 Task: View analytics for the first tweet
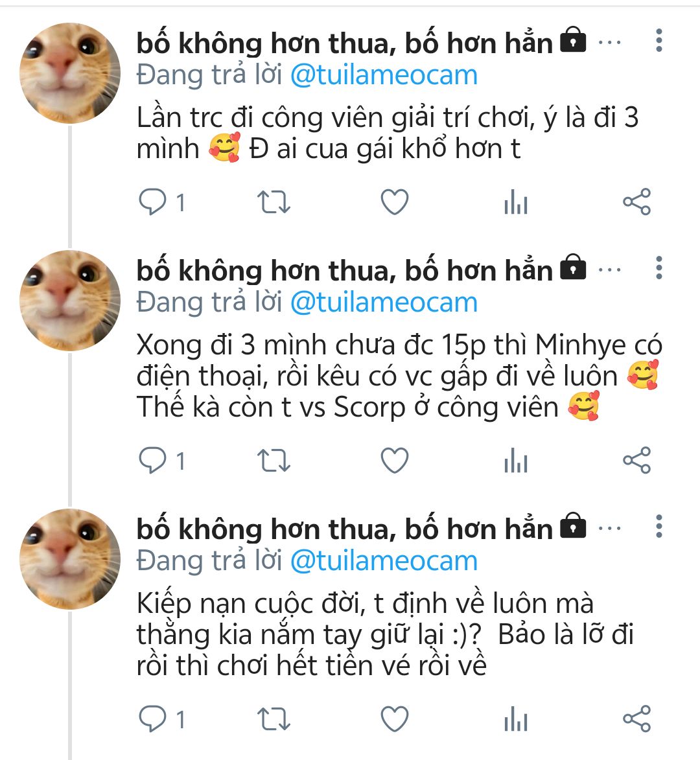[x=516, y=203]
